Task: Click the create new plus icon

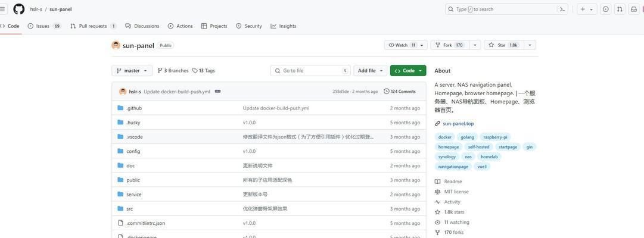Action: pyautogui.click(x=583, y=9)
